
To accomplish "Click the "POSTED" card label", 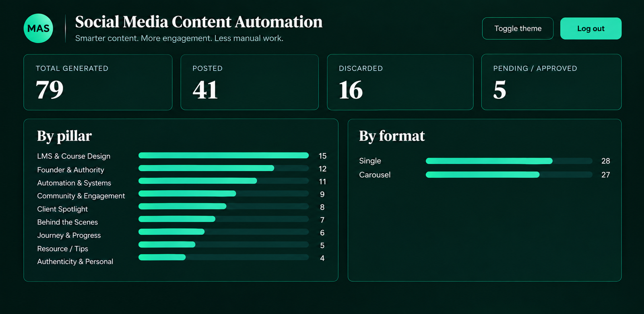I will click(207, 69).
